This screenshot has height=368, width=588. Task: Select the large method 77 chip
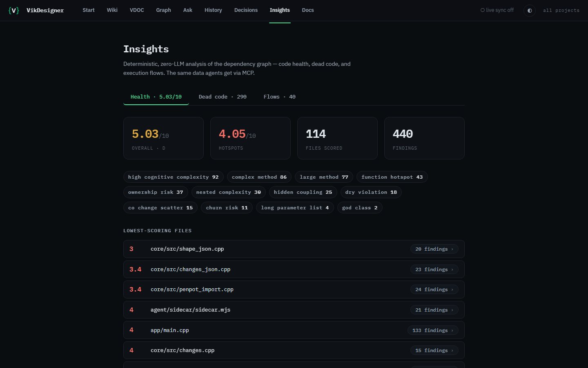pos(324,177)
